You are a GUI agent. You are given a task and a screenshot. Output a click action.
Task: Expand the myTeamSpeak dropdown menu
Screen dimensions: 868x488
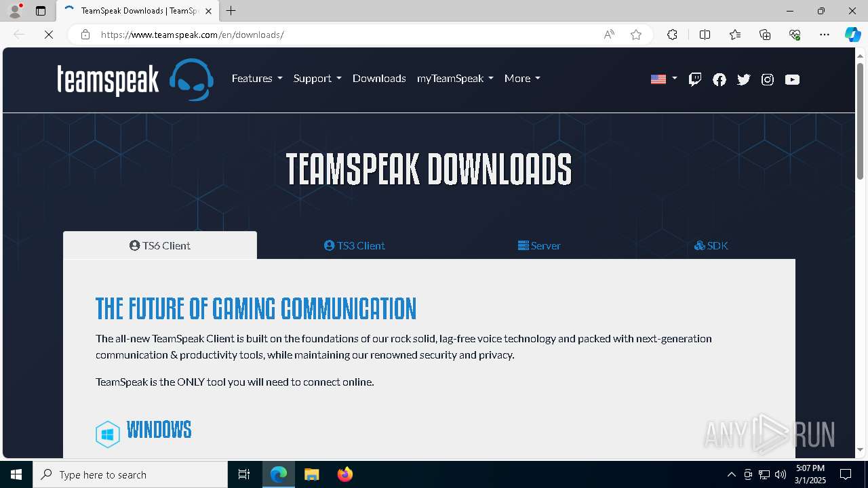455,79
